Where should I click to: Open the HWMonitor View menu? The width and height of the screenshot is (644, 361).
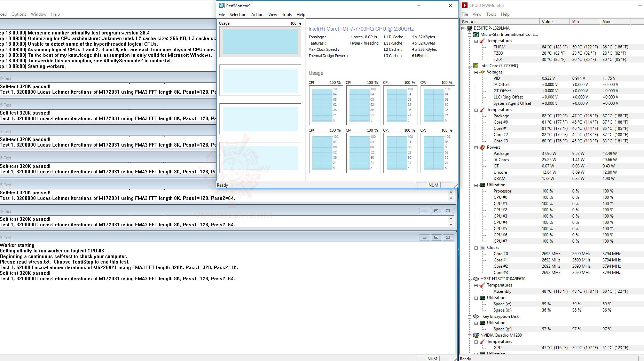click(x=477, y=14)
